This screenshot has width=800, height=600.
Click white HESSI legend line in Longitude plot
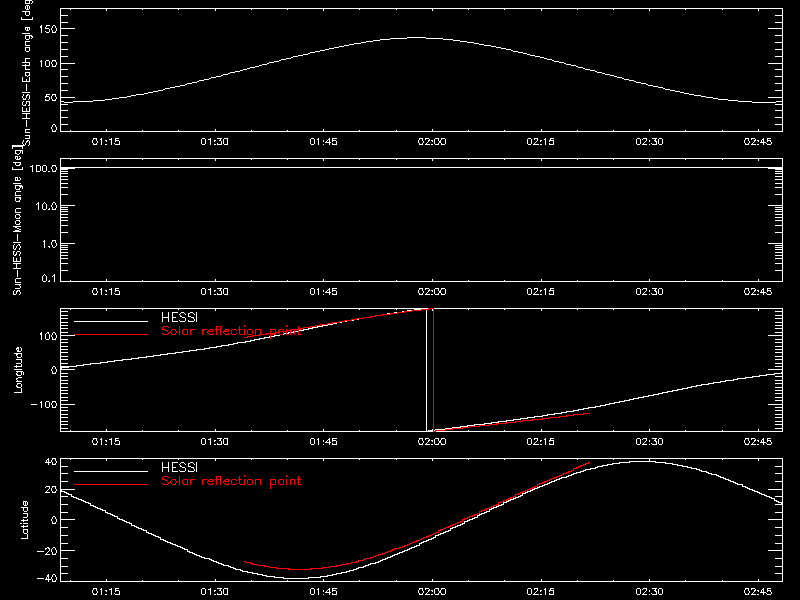click(x=111, y=321)
